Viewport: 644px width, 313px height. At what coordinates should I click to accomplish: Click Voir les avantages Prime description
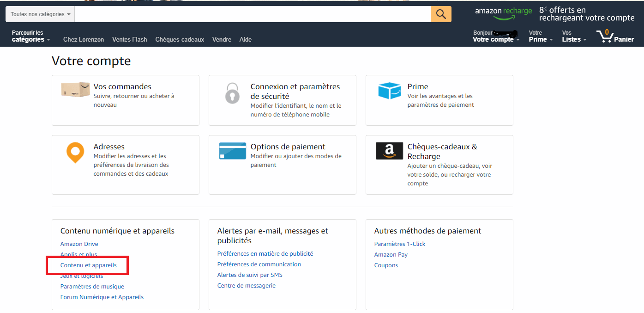coord(441,100)
